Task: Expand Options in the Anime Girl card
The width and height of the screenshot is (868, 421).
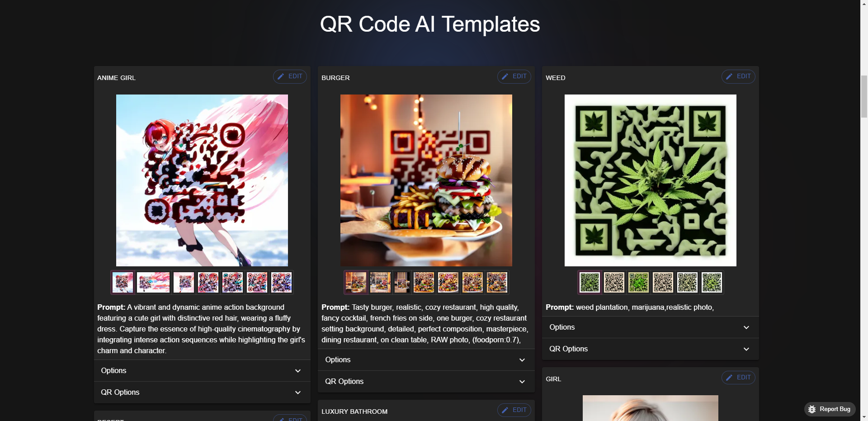Action: click(202, 371)
